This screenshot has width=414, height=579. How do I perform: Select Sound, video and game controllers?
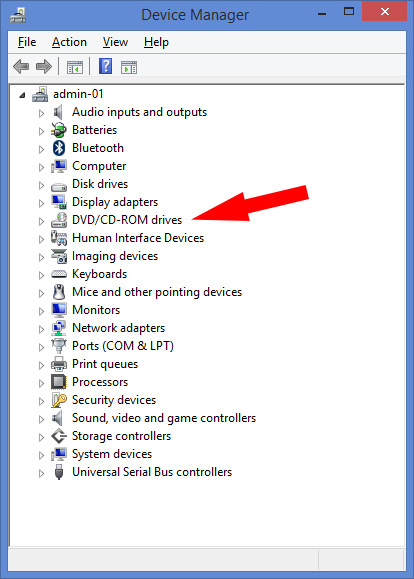point(164,418)
